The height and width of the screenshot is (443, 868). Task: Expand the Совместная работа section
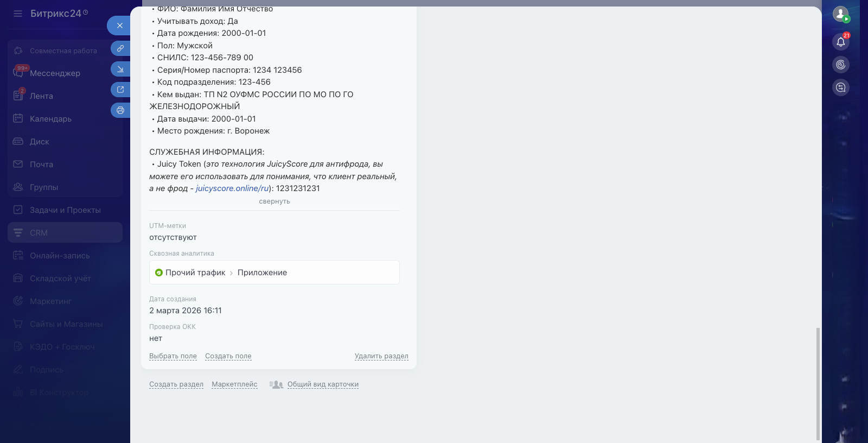pos(63,50)
